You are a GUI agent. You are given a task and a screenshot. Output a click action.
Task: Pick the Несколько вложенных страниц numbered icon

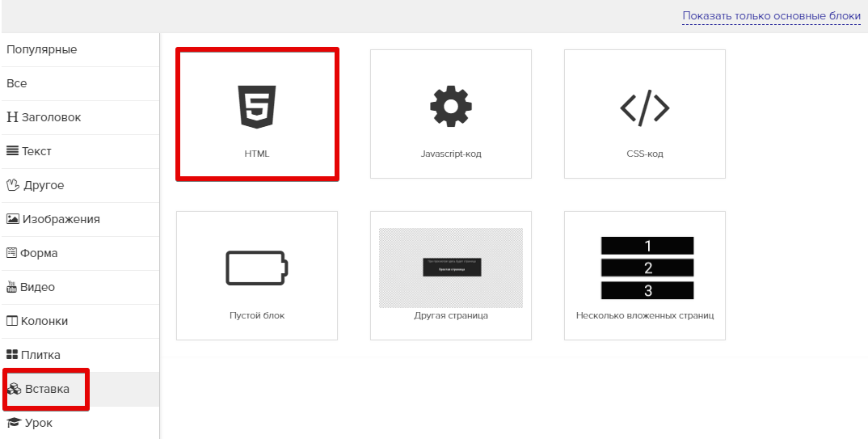647,268
